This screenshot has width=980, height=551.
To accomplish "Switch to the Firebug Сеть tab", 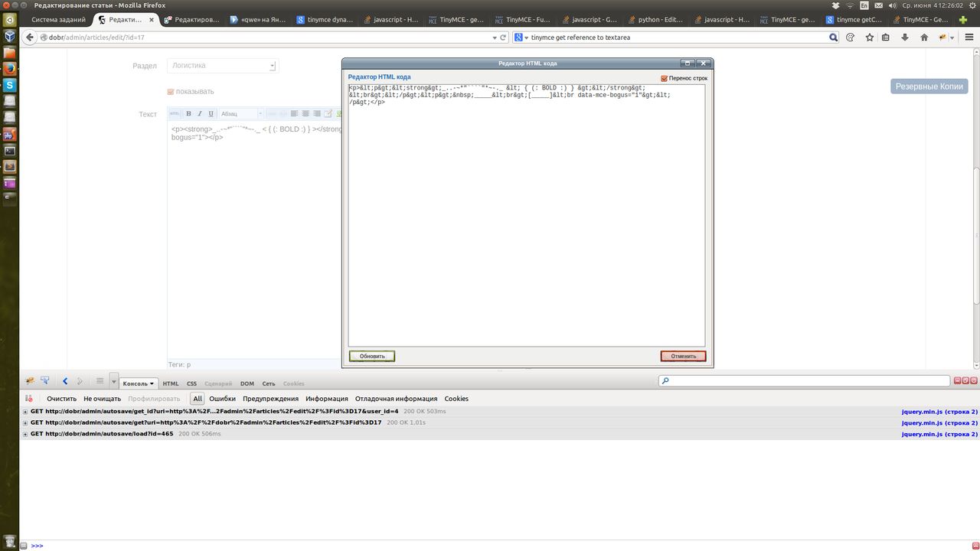I will [x=269, y=383].
